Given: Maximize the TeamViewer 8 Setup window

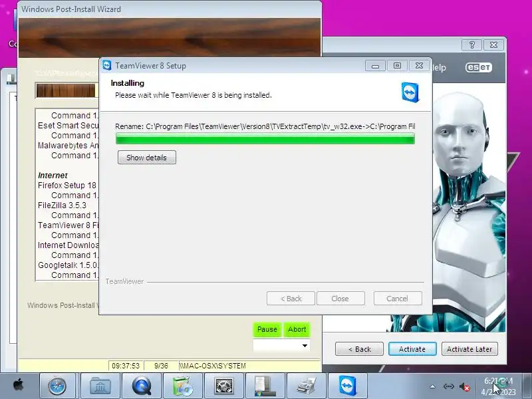Looking at the screenshot, I should coord(397,65).
